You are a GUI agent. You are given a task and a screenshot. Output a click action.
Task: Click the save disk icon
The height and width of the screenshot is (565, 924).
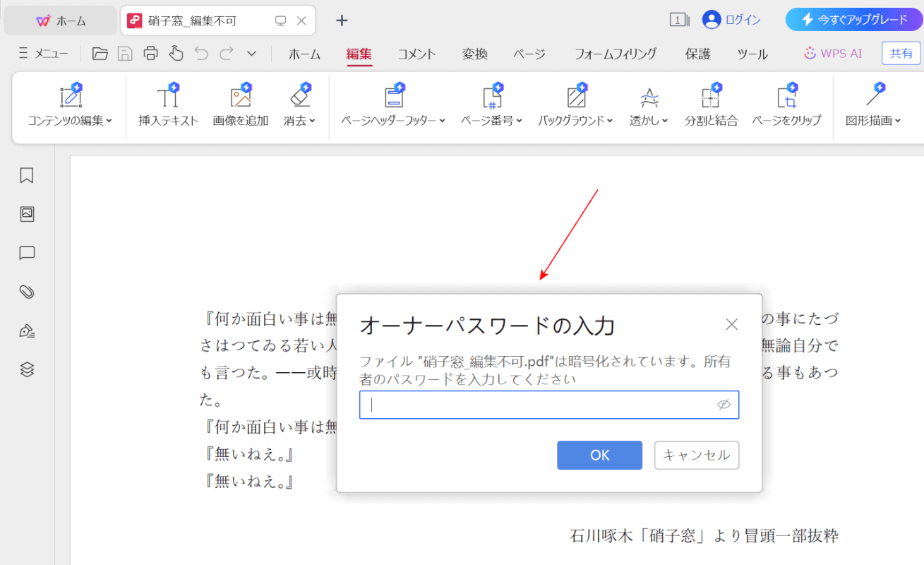pyautogui.click(x=125, y=54)
